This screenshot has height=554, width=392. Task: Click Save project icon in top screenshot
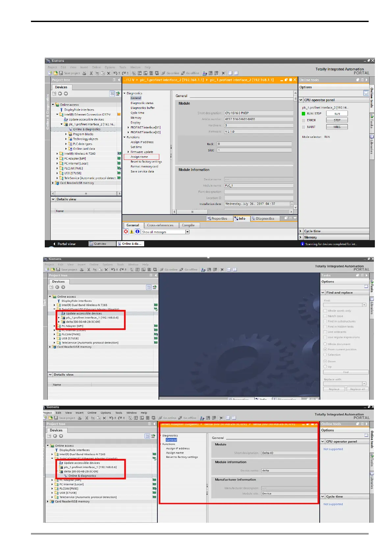pyautogui.click(x=62, y=73)
